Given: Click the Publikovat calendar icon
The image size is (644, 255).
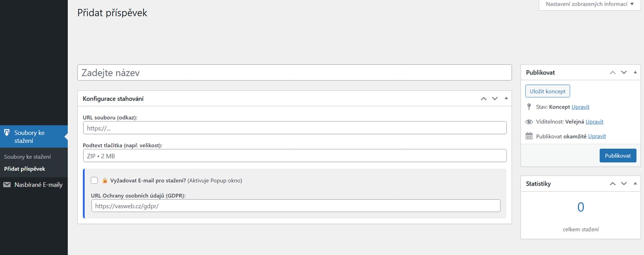Looking at the screenshot, I should click(529, 136).
